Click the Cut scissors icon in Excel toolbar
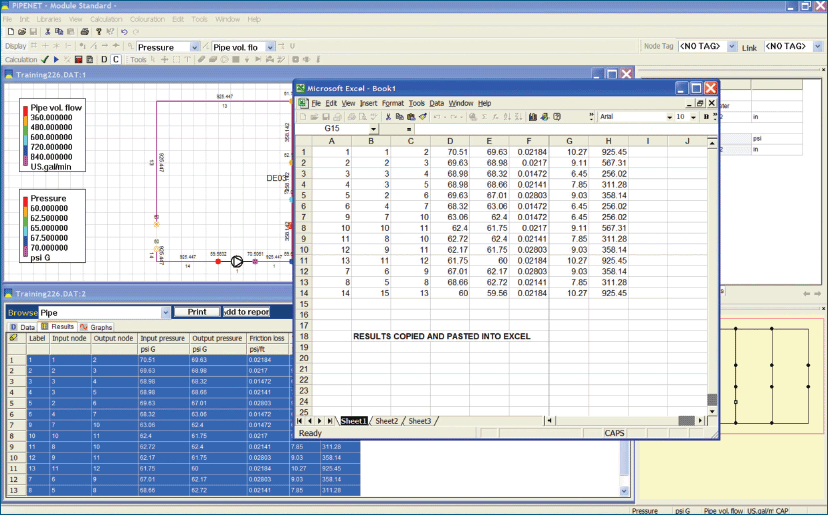 tap(388, 117)
